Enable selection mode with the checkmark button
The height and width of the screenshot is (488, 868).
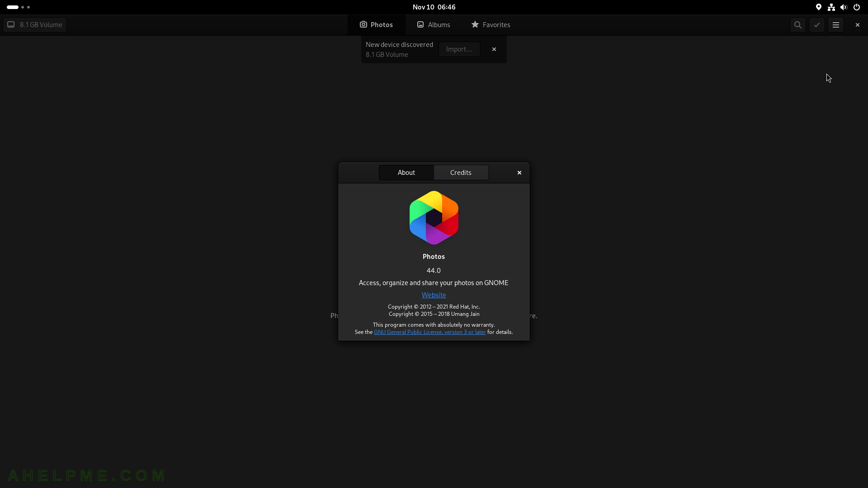[816, 25]
